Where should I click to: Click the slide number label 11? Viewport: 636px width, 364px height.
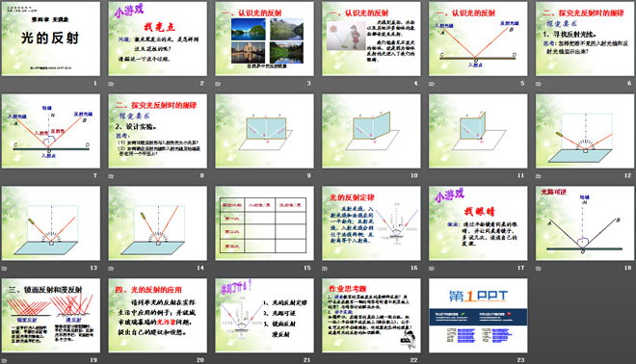point(520,175)
